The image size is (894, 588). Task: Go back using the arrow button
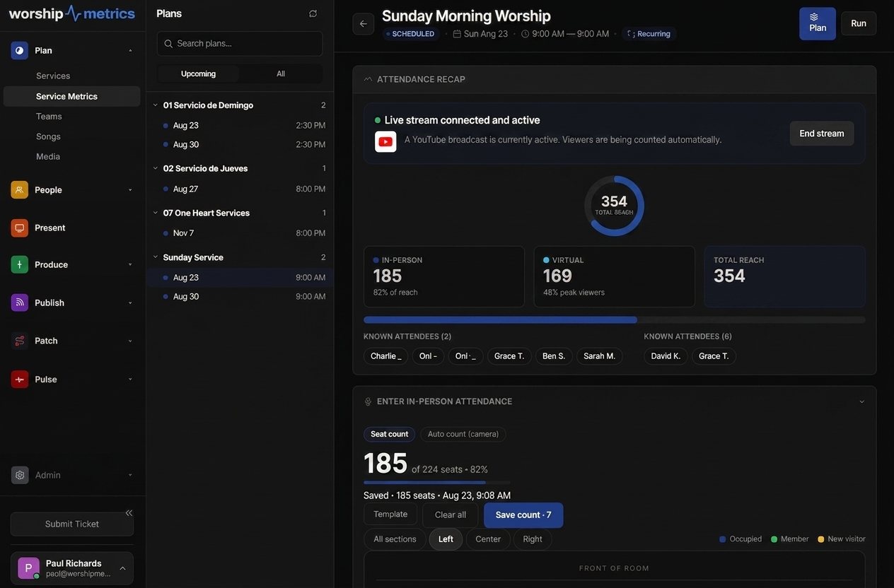click(364, 23)
